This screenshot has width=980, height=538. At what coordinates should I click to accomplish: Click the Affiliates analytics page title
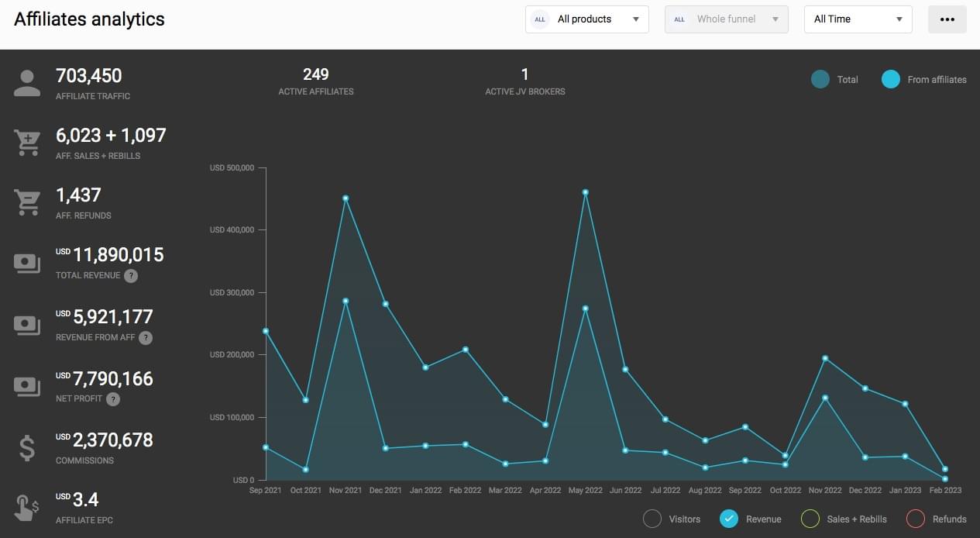click(x=89, y=19)
